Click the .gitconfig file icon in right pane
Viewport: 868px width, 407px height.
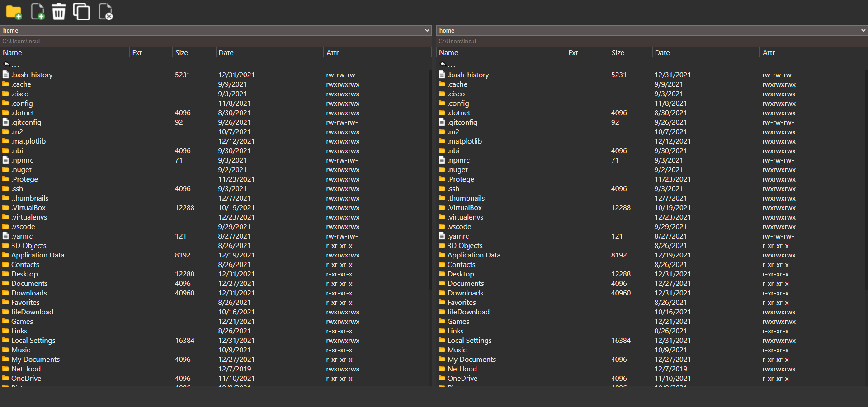pyautogui.click(x=442, y=122)
